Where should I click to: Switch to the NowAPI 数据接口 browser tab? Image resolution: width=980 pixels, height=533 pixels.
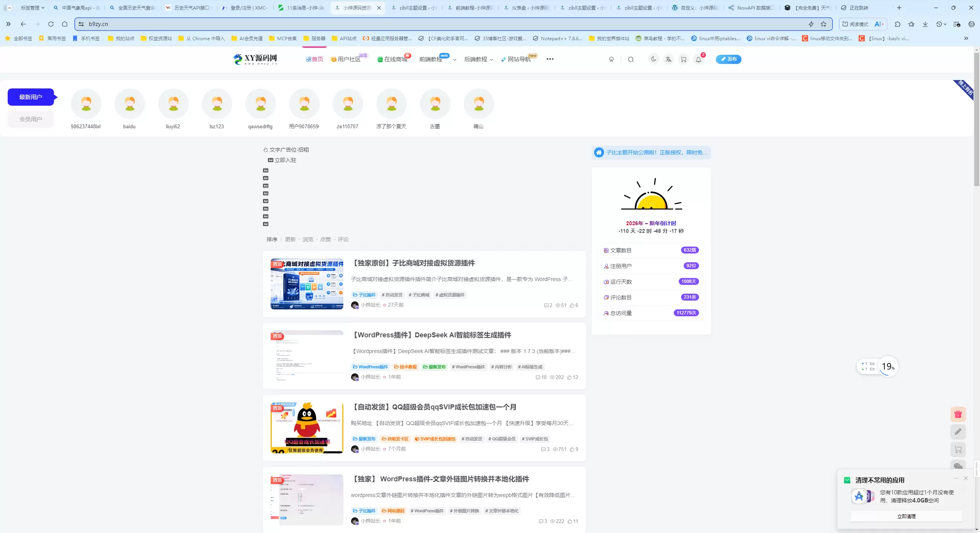click(x=751, y=8)
